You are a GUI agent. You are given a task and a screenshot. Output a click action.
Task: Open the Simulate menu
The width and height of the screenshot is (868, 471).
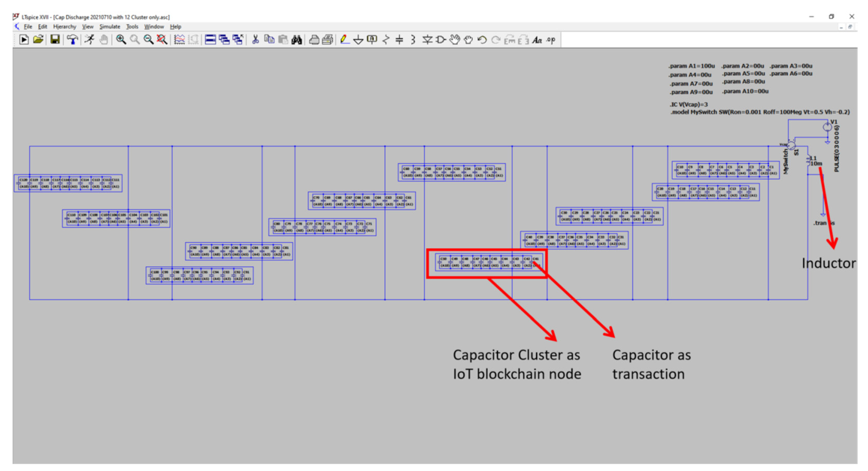click(110, 27)
